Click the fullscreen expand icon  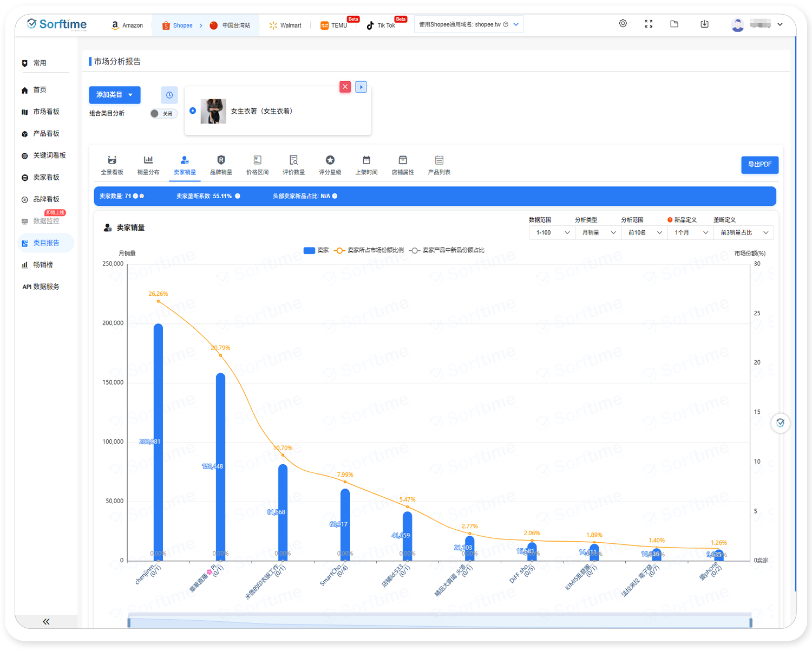click(649, 24)
